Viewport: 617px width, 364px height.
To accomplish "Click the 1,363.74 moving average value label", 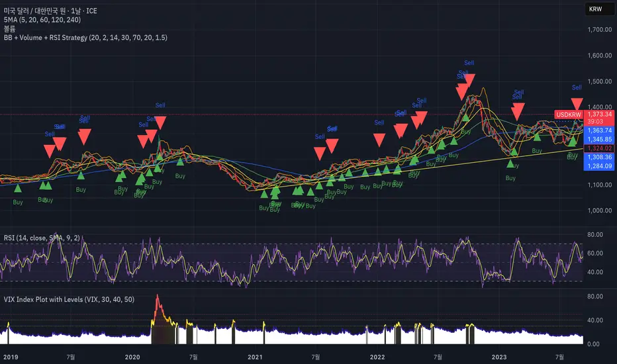I will coord(599,130).
